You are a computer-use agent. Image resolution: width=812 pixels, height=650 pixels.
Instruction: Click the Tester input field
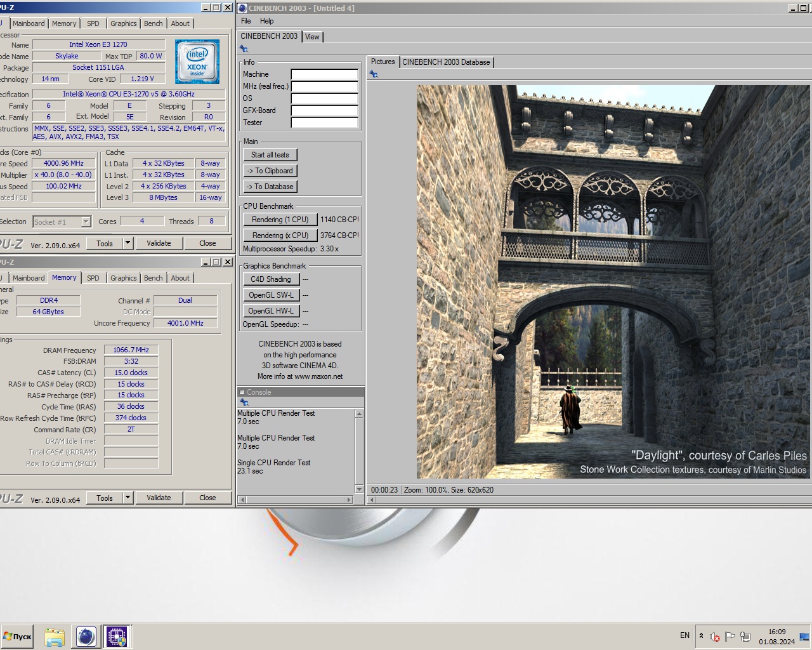(324, 123)
